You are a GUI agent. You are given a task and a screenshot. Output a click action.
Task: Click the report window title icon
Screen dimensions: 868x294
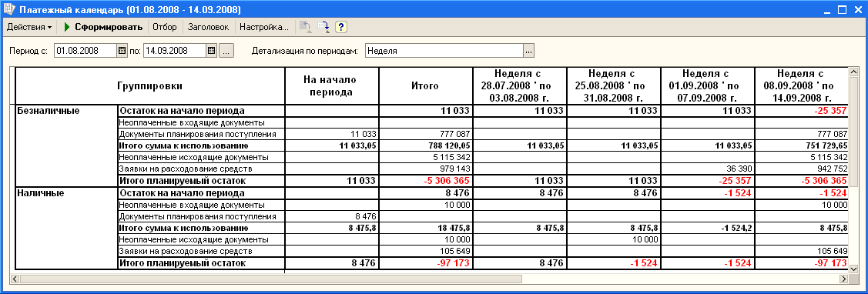[9, 9]
